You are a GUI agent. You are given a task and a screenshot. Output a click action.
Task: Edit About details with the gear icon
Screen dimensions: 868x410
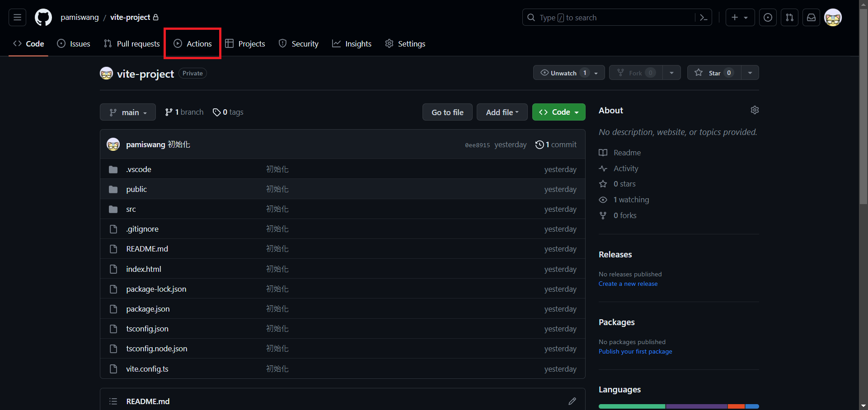click(x=755, y=110)
